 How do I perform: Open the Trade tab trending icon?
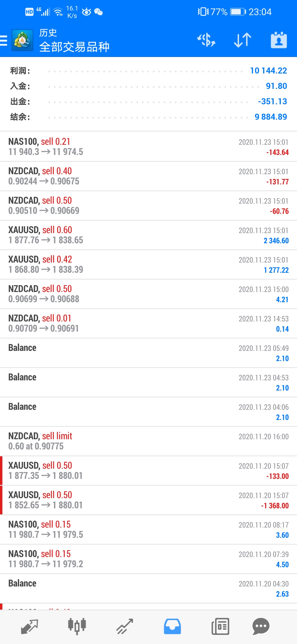pos(125,627)
